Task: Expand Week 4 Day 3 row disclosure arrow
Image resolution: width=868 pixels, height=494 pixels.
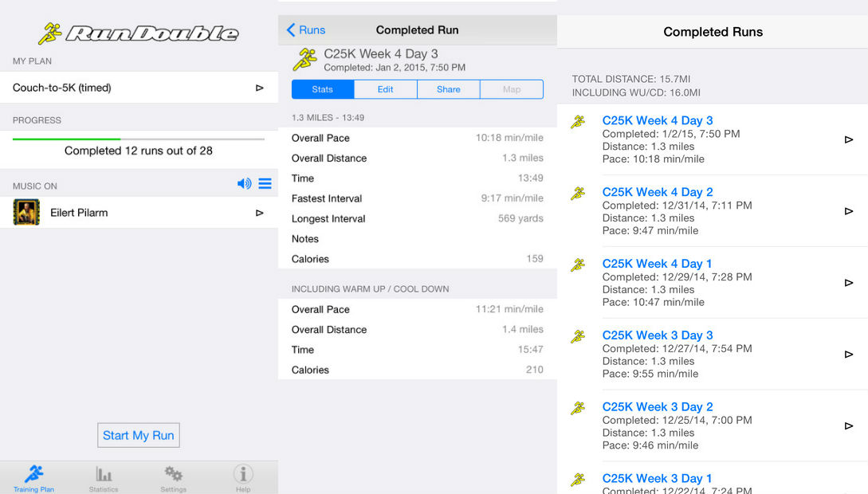Action: click(x=849, y=140)
